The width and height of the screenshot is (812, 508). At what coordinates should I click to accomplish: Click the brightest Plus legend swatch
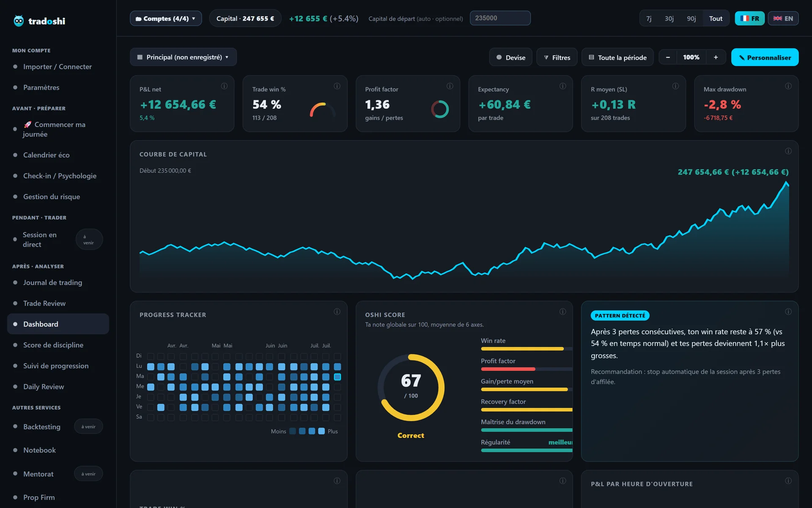point(321,431)
